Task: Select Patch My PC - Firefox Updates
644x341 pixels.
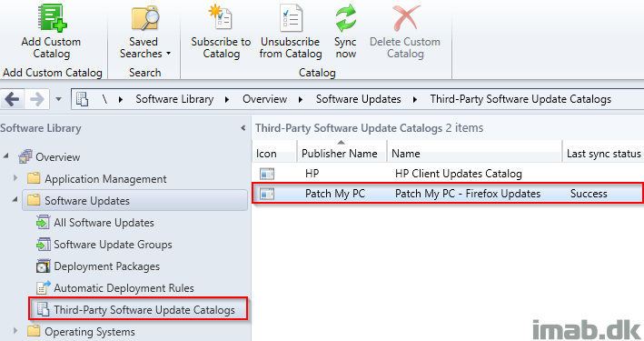Action: pos(468,194)
